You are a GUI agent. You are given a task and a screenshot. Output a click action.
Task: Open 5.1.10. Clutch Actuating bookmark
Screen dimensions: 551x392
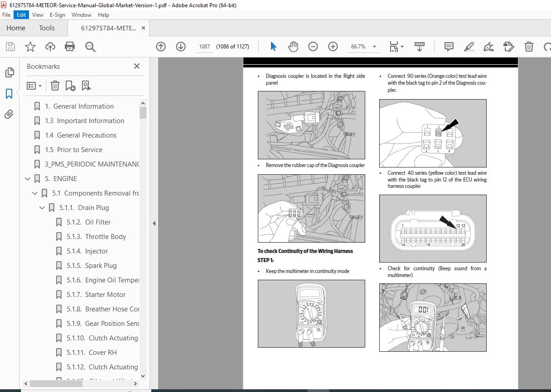103,338
